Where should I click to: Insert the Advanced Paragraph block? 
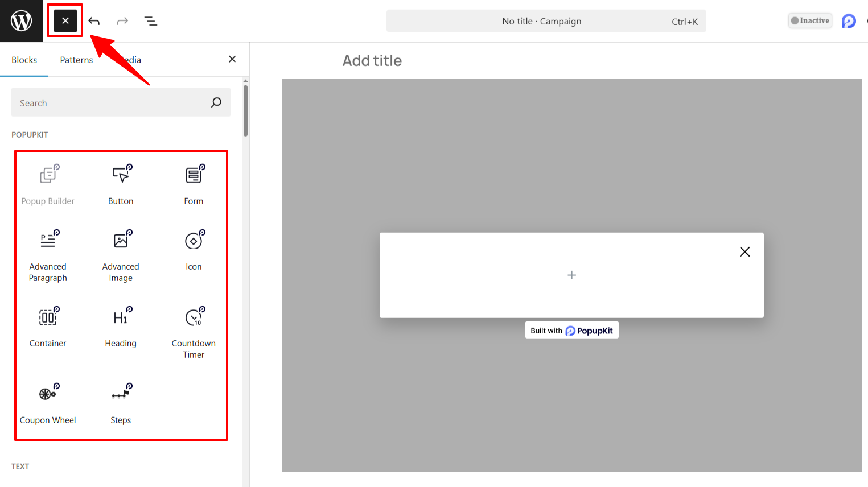[48, 256]
